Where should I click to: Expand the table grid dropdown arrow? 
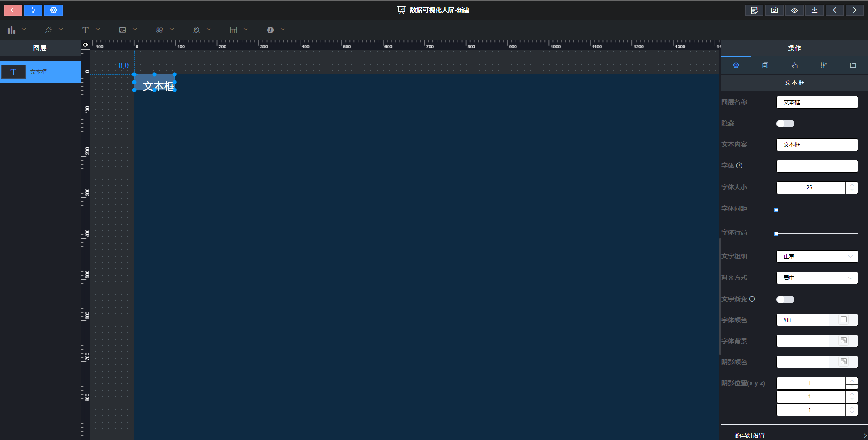coord(246,29)
